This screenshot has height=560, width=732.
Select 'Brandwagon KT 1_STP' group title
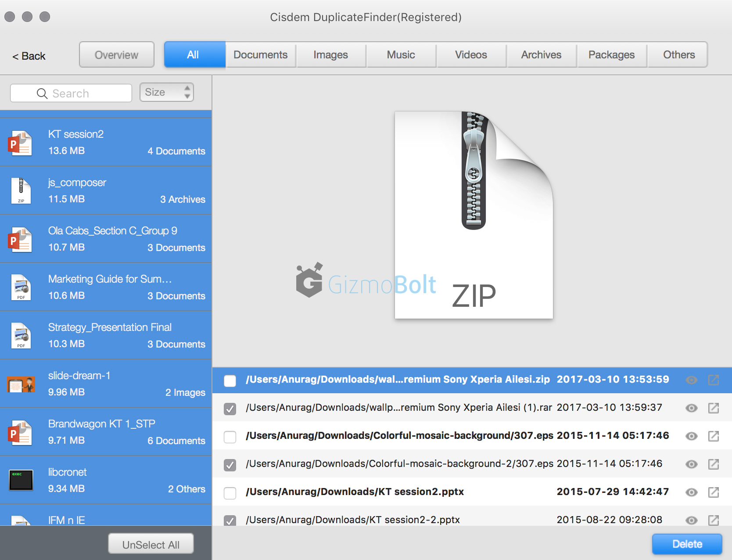[102, 424]
